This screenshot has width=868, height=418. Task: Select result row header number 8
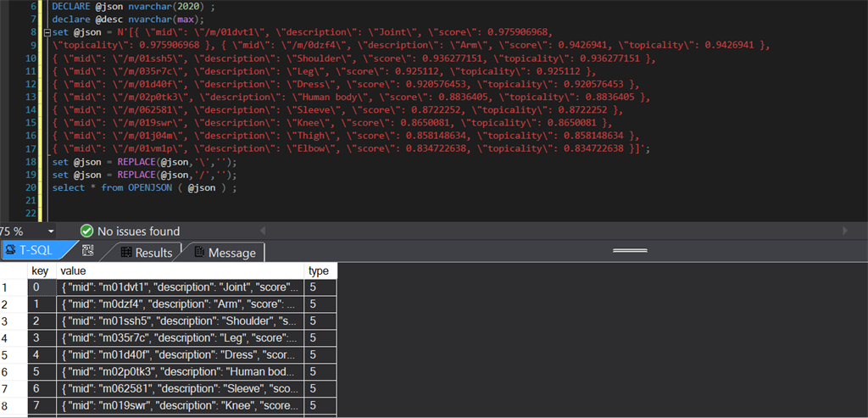point(14,405)
